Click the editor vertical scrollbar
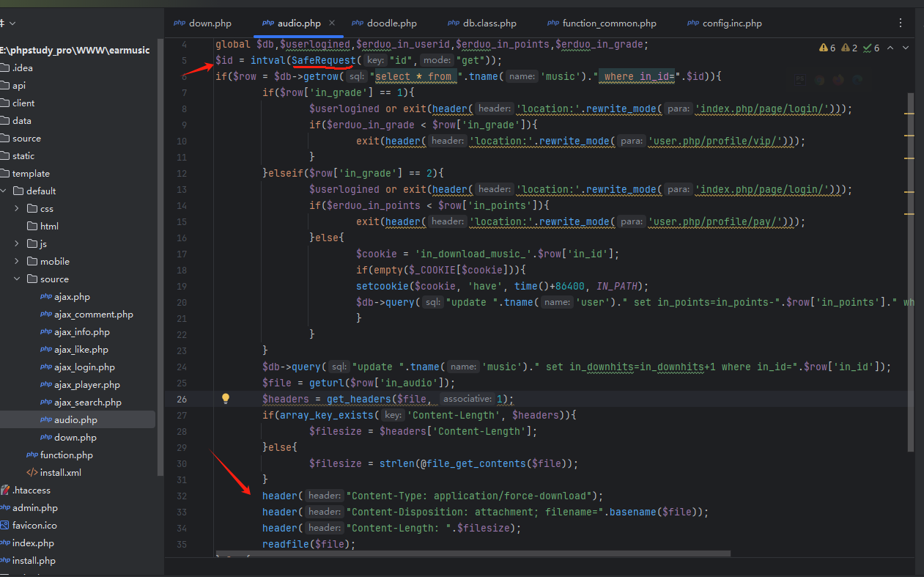Screen dimensions: 924x577 click(x=911, y=271)
